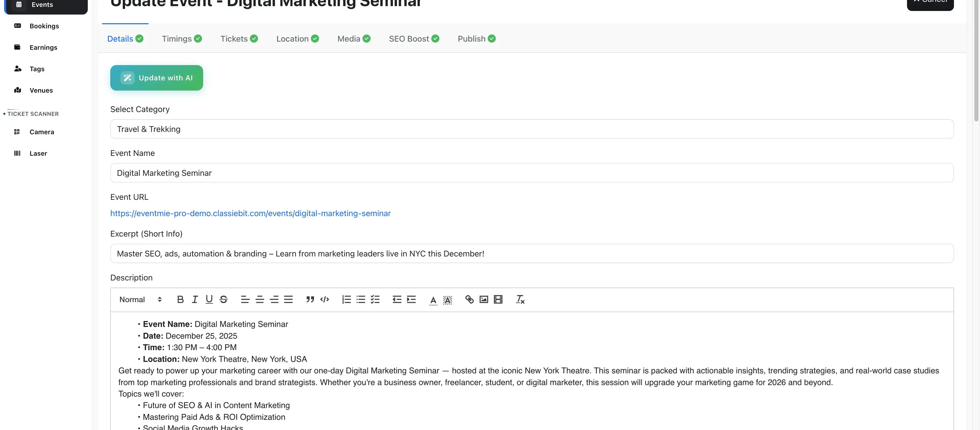Toggle numbered list formatting

click(346, 300)
